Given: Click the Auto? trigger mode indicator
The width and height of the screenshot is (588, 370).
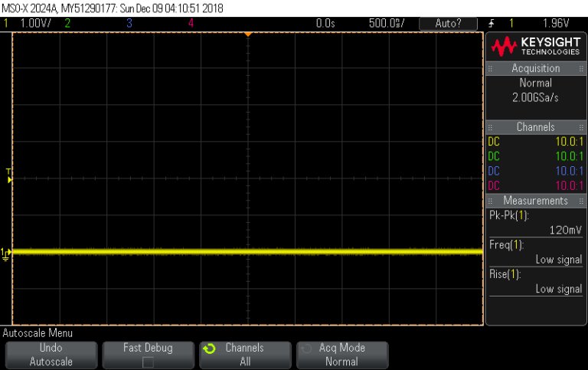Looking at the screenshot, I should (x=448, y=24).
